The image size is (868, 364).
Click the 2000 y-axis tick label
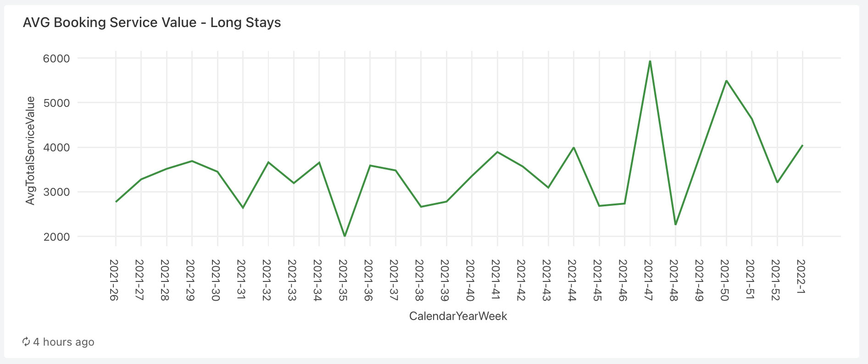click(x=57, y=237)
